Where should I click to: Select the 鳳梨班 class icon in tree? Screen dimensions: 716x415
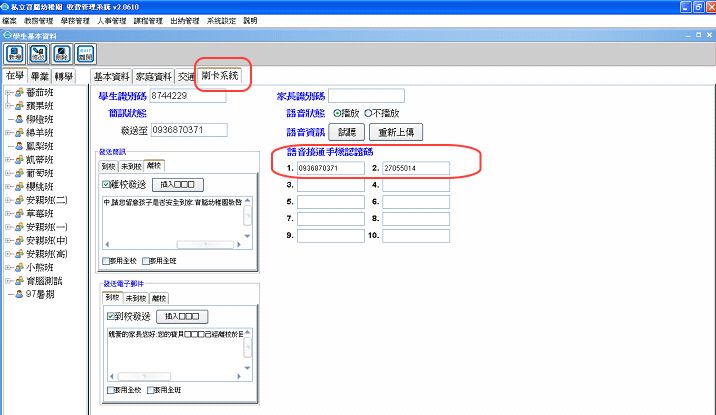click(18, 145)
